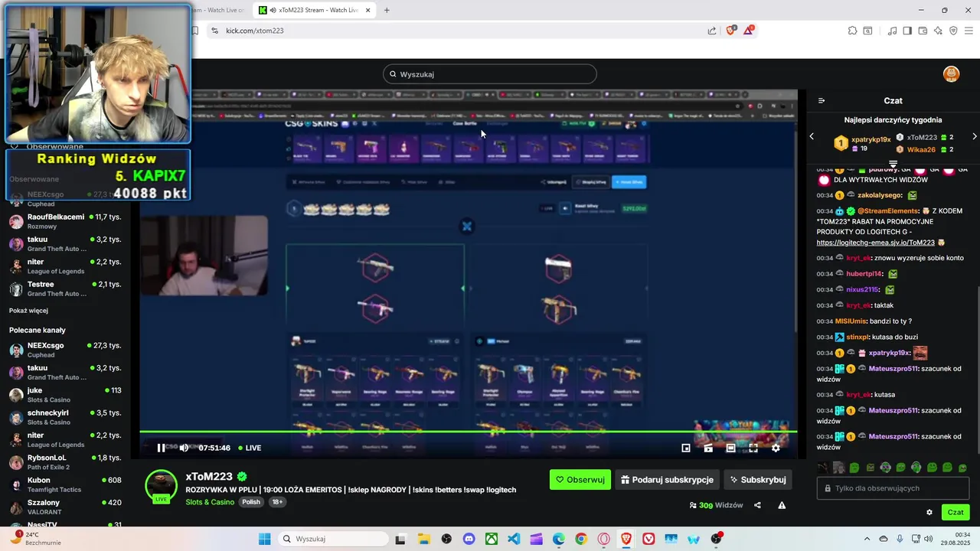This screenshot has width=980, height=551.
Task: Open RybsonLoL channel in sidebar
Action: coord(65,462)
